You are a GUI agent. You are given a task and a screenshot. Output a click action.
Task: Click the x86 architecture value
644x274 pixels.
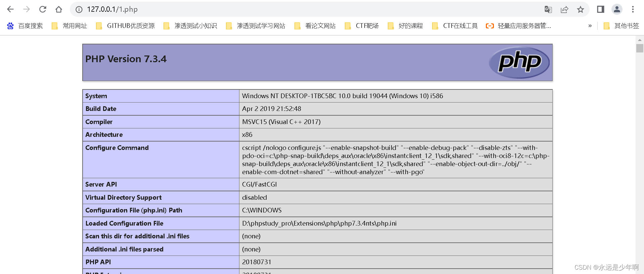(x=247, y=134)
